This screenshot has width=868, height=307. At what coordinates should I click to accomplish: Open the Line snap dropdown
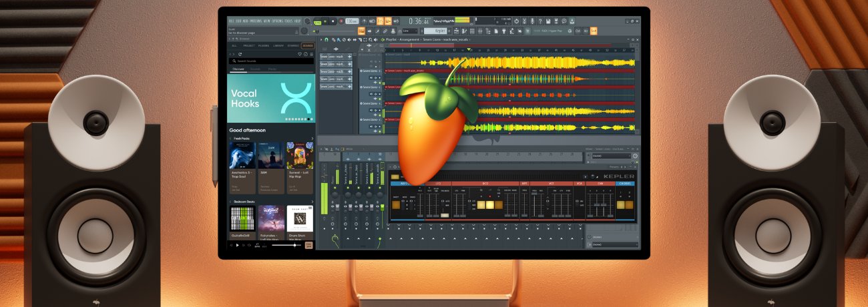(x=410, y=31)
